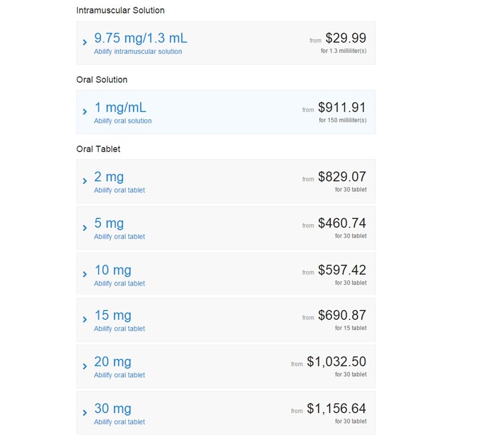This screenshot has height=448, width=495.
Task: Open the 1 mg/mL dosage link
Action: [x=121, y=107]
